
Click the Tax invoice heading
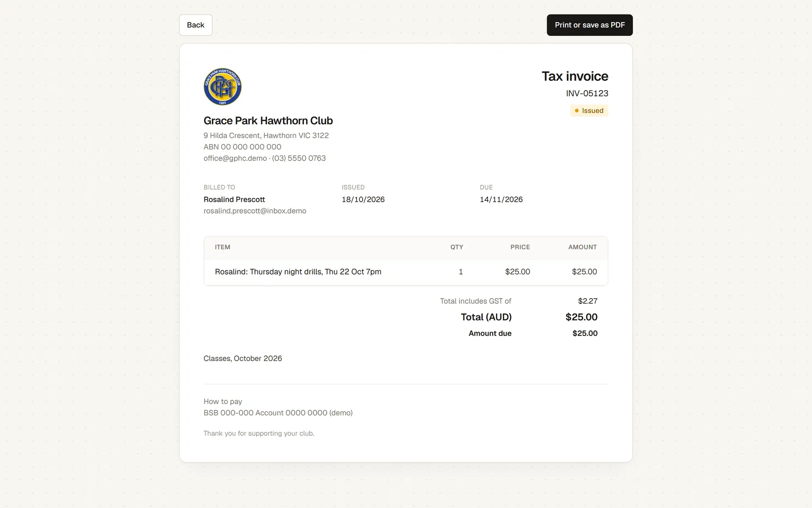(575, 76)
